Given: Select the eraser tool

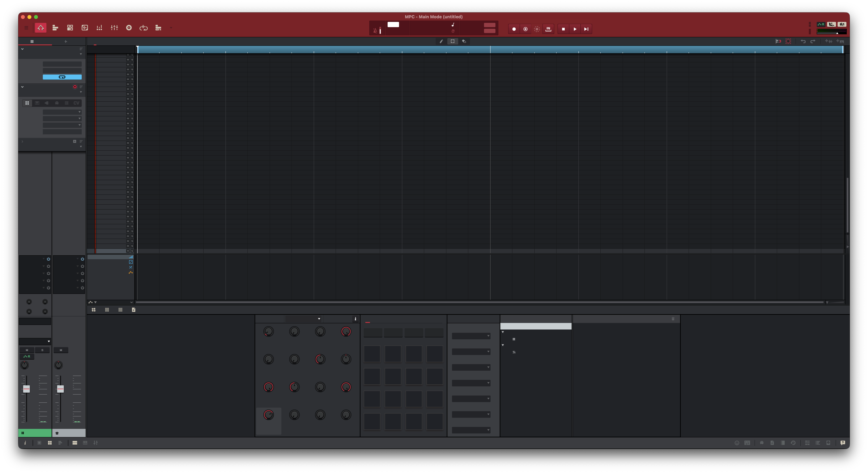Looking at the screenshot, I should coord(464,41).
